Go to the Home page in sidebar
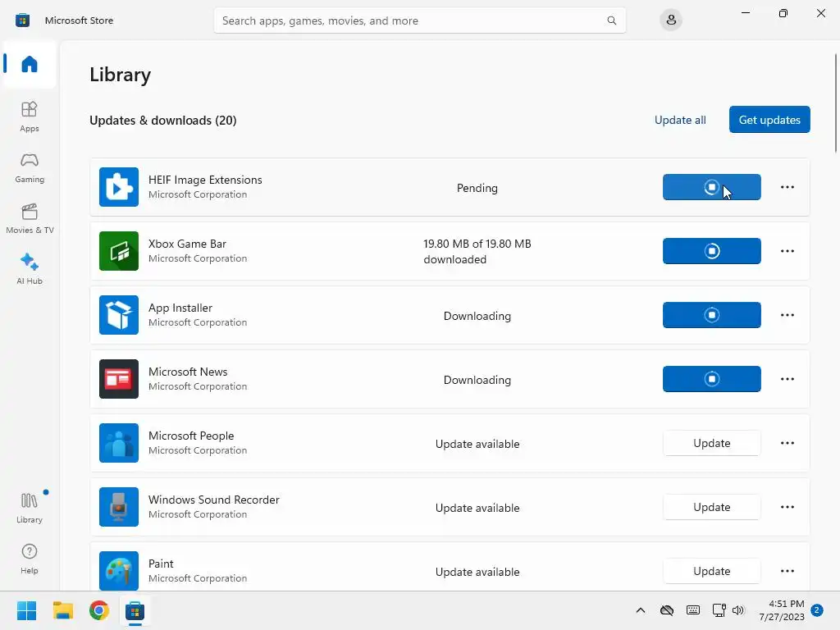 [x=30, y=64]
